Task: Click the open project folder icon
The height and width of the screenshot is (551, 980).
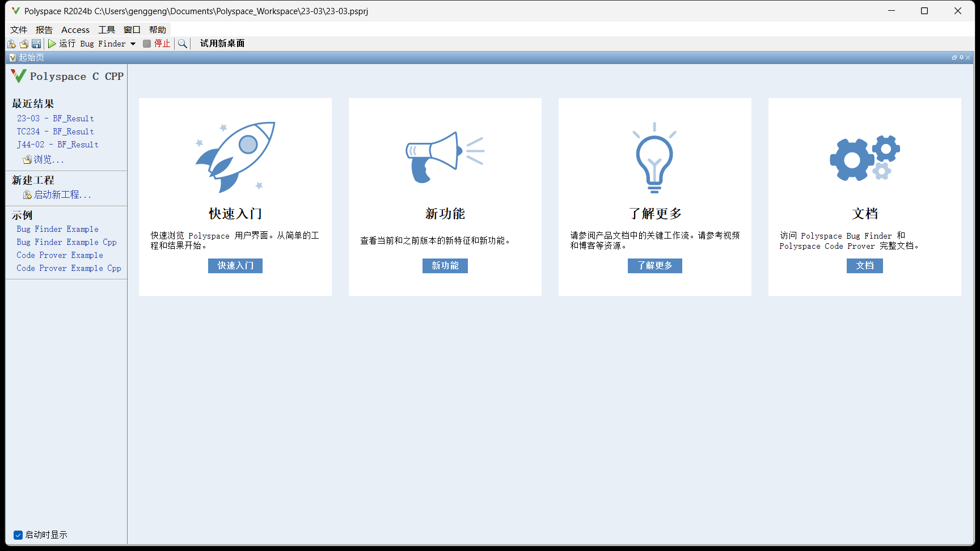Action: coord(24,44)
